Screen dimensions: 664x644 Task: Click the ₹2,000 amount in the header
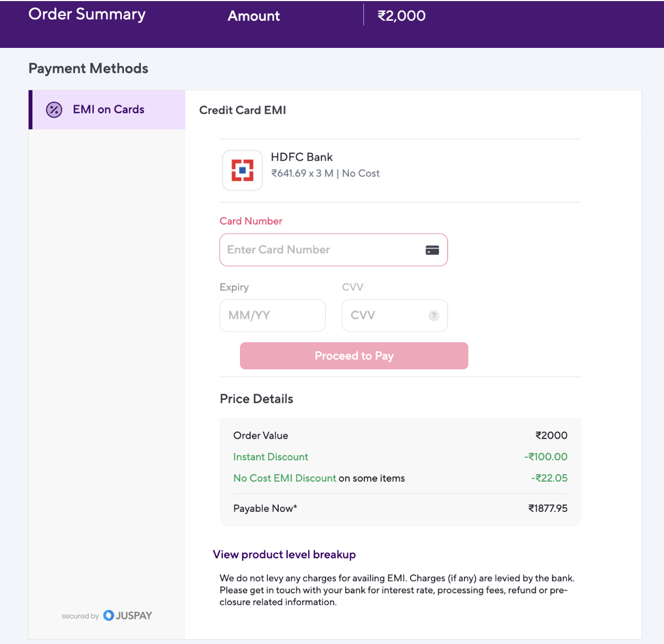[402, 16]
